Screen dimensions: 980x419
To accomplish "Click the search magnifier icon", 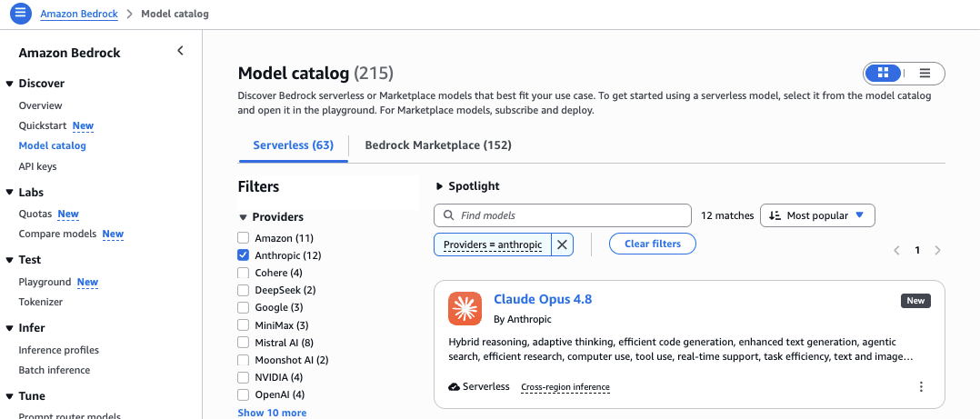I will click(448, 215).
